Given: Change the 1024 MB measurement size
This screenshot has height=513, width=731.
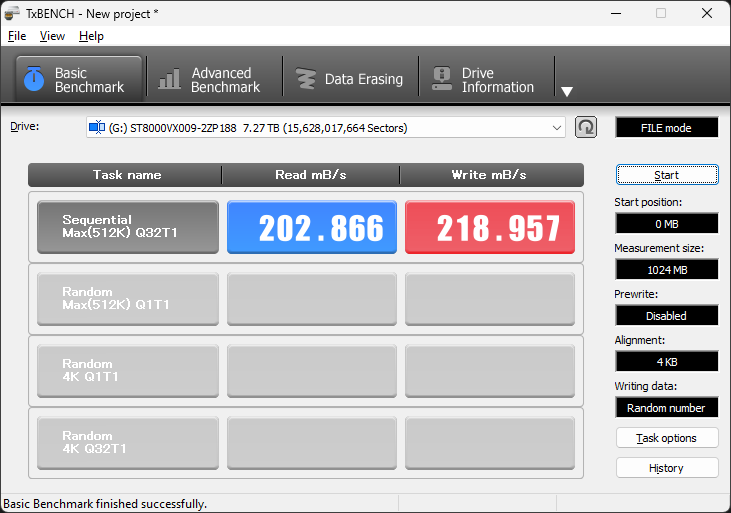Looking at the screenshot, I should point(666,269).
